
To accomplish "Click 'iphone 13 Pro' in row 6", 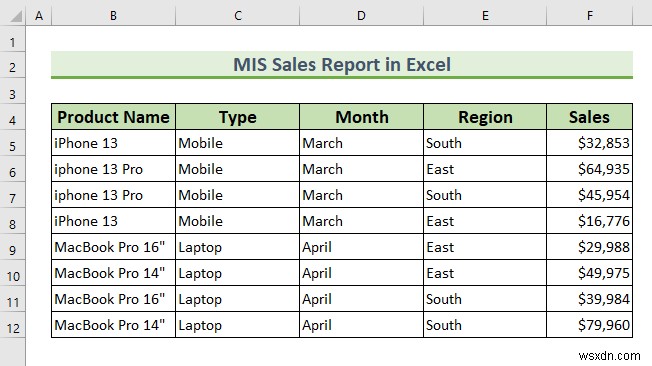I will pyautogui.click(x=99, y=169).
